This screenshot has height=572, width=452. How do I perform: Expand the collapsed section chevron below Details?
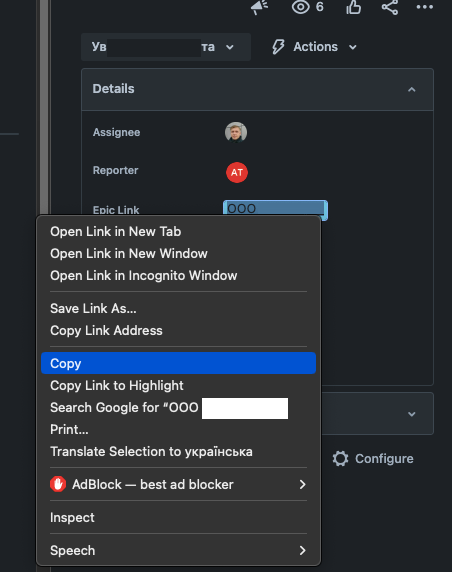pos(412,414)
